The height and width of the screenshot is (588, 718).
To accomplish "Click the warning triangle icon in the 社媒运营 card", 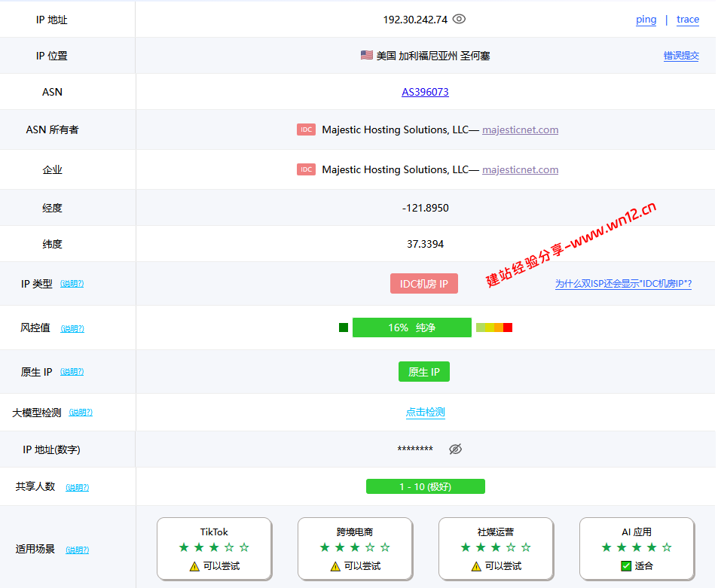I will coord(476,566).
